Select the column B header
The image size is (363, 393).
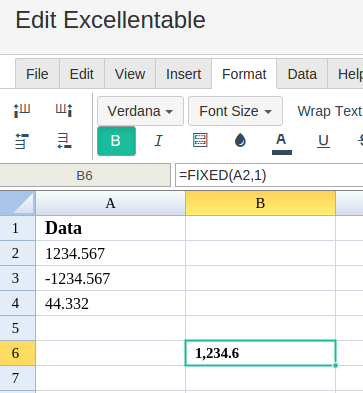coord(260,203)
